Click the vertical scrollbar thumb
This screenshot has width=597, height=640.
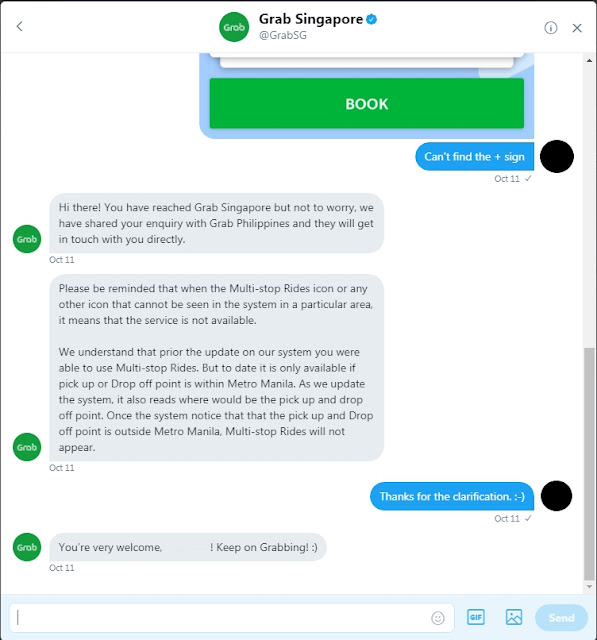(589, 463)
